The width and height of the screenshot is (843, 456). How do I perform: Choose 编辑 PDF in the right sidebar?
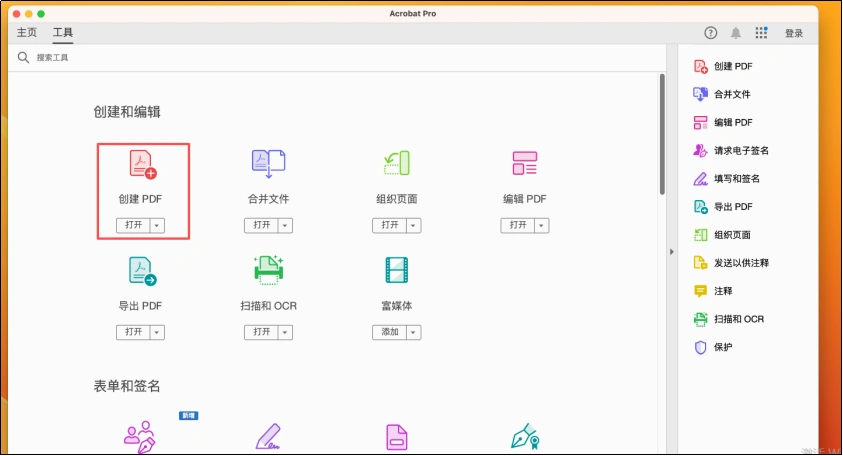tap(724, 123)
